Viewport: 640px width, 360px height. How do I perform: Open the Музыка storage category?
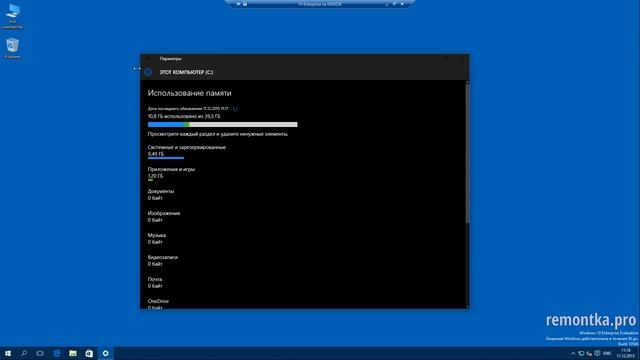coord(157,239)
